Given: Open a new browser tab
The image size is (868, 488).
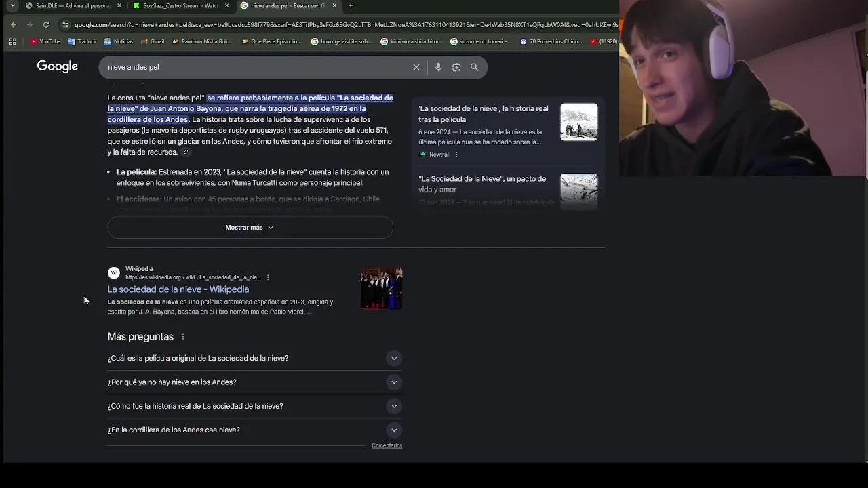Looking at the screenshot, I should coord(351,5).
